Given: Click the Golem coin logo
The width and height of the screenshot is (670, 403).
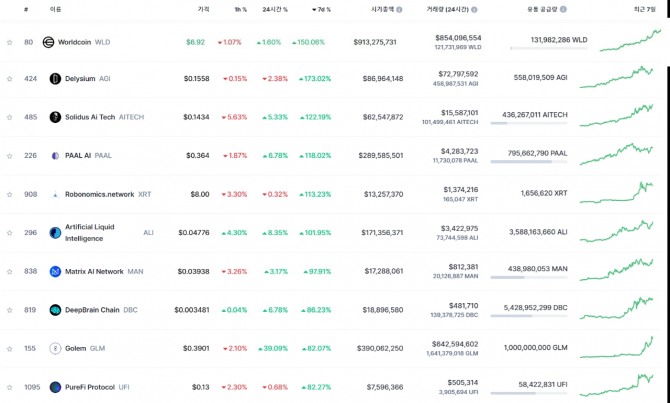Looking at the screenshot, I should click(55, 348).
